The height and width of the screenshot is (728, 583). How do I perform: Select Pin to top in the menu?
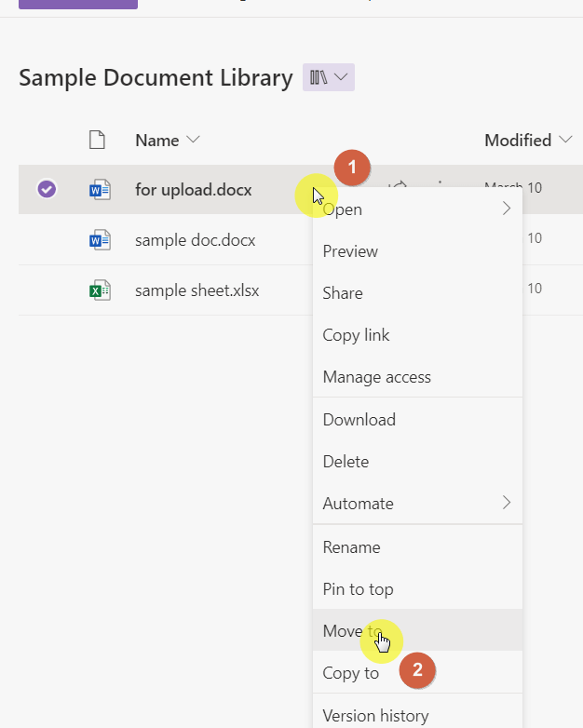click(x=417, y=588)
